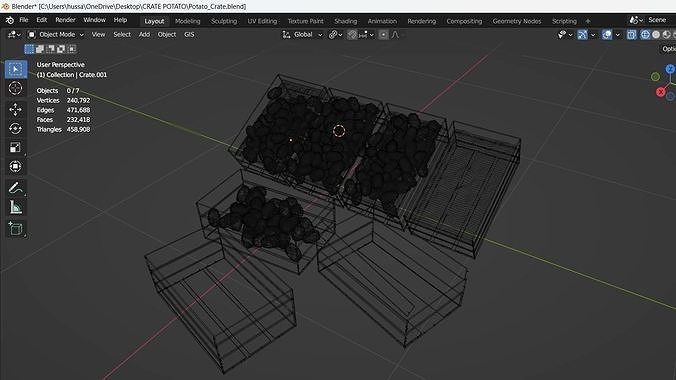Open the Object Mode dropdown
This screenshot has width=676, height=380.
tap(56, 35)
